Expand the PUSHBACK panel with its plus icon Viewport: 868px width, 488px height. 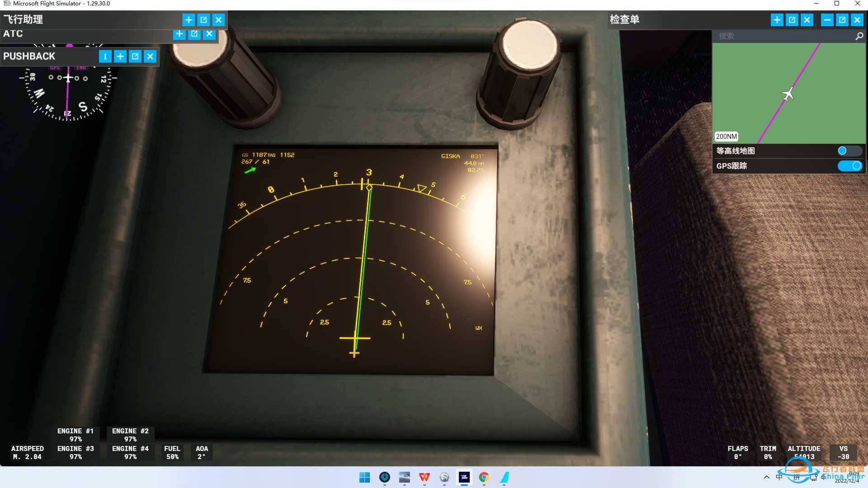120,56
